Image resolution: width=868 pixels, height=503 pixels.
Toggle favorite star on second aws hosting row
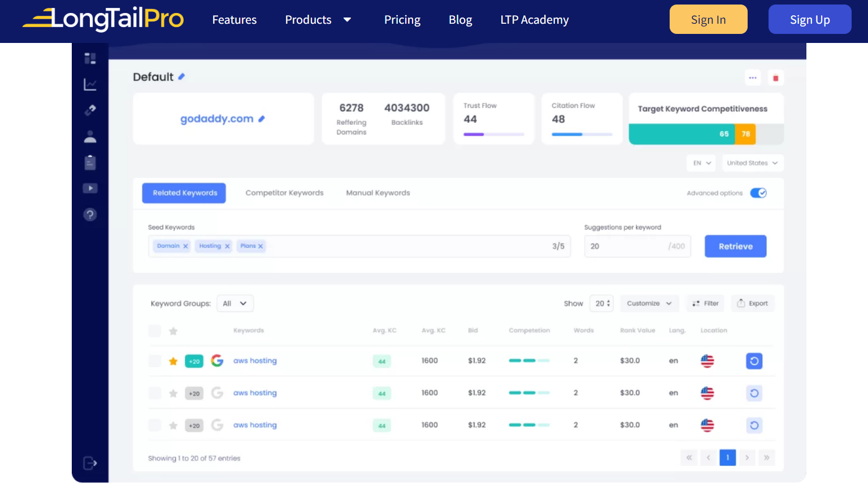click(x=173, y=393)
